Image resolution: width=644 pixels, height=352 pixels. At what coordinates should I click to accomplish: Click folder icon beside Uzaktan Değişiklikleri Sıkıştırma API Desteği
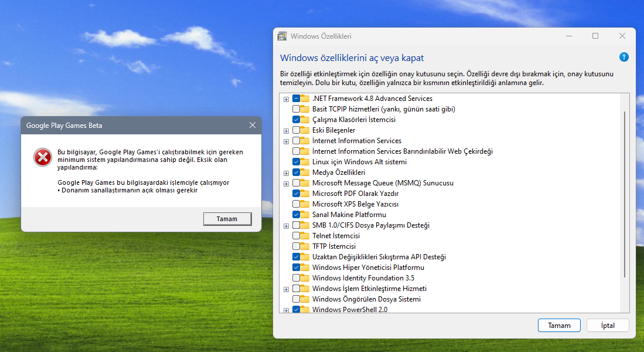[304, 256]
